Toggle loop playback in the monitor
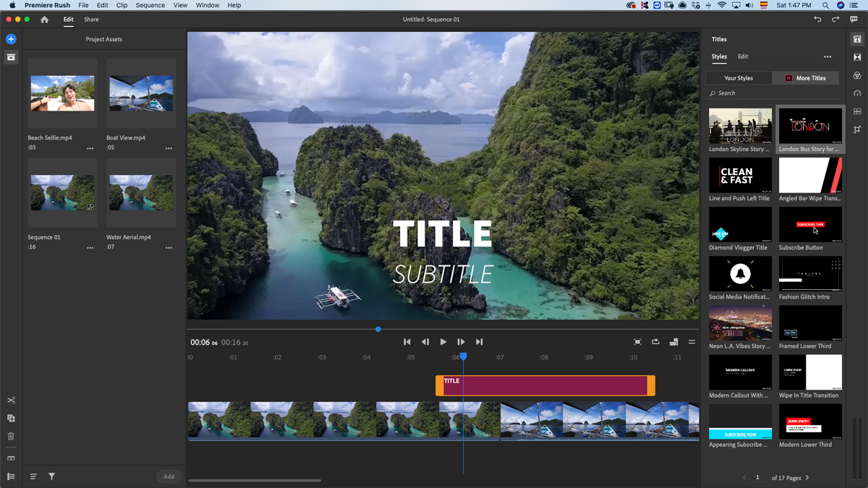 (655, 342)
